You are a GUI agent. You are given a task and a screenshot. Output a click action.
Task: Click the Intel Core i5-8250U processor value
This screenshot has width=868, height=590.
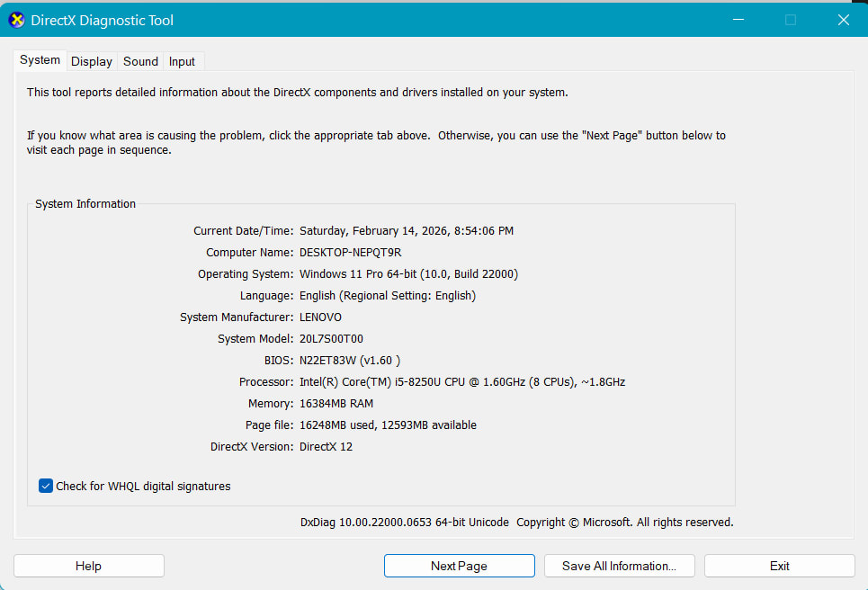tap(462, 382)
